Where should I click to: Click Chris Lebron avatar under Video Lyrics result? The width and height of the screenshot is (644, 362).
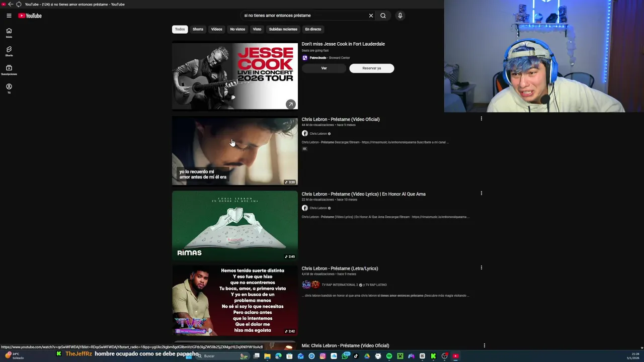pos(304,208)
